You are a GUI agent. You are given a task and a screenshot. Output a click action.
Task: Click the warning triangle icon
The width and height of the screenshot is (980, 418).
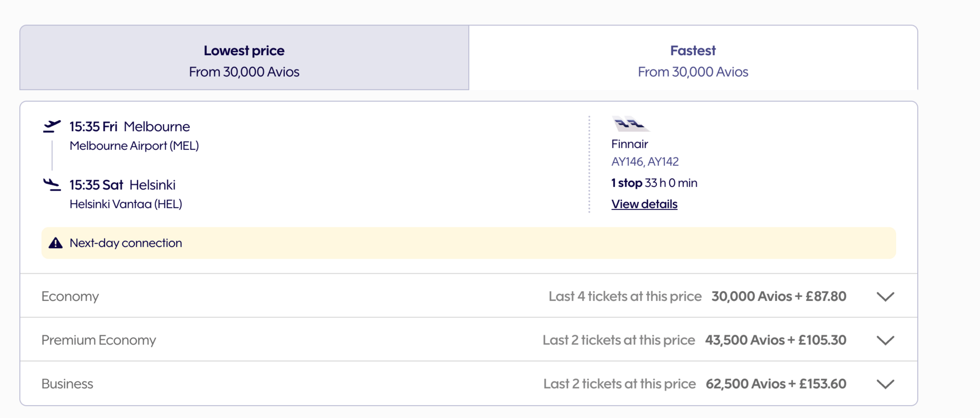pyautogui.click(x=56, y=243)
